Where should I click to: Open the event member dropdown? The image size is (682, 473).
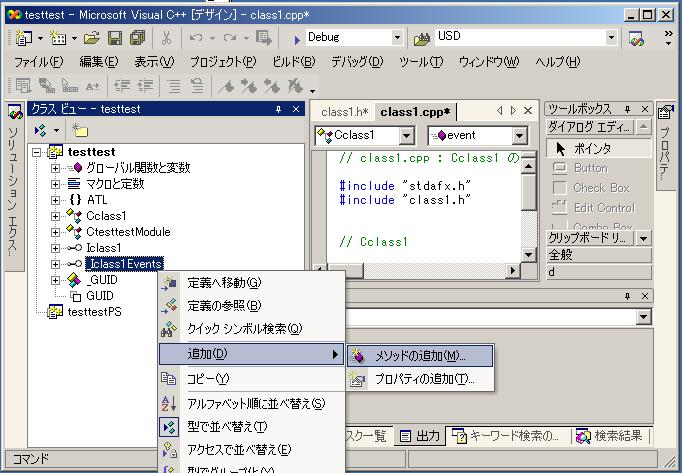click(x=519, y=136)
